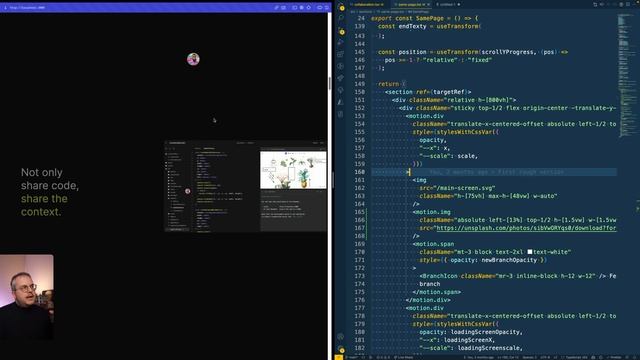
Task: Open the unsplash.com photo URL link
Action: pyautogui.click(x=526, y=228)
